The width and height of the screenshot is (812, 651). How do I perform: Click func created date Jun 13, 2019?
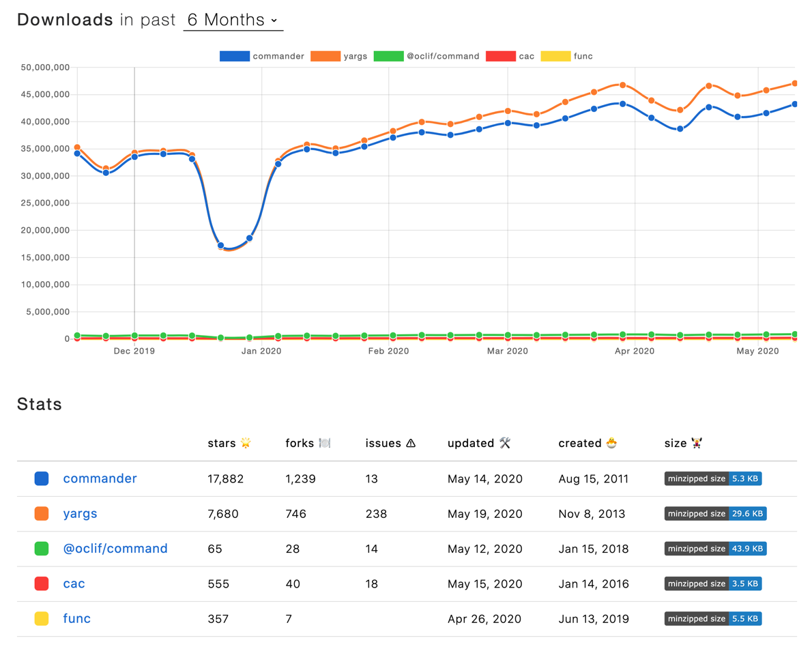click(x=594, y=619)
